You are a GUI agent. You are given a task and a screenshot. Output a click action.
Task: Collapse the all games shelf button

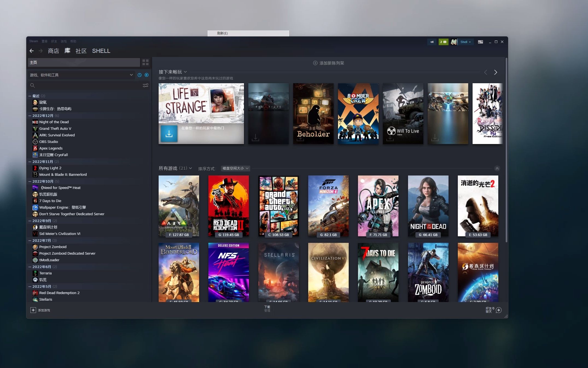(497, 168)
